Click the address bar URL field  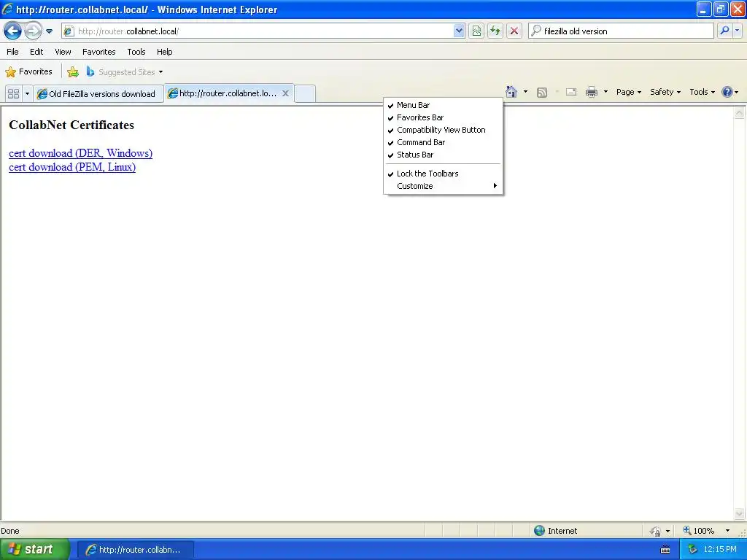coord(258,31)
